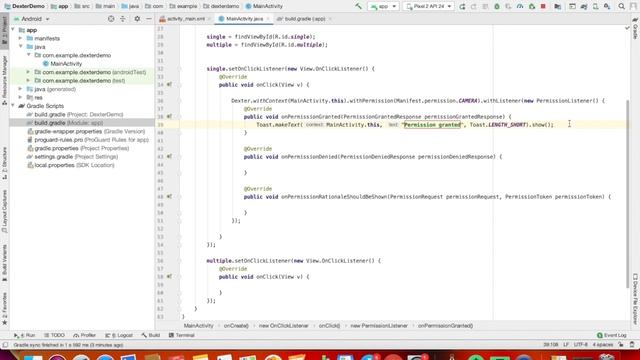The image size is (640, 360).
Task: Open the Logcat tool window
Action: click(119, 335)
